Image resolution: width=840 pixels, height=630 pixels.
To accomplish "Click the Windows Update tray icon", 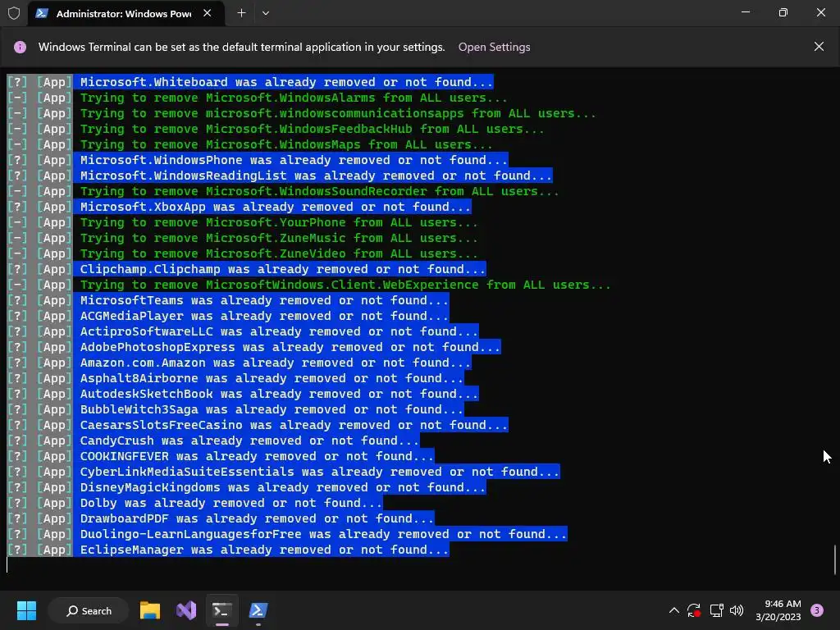I will pos(694,610).
